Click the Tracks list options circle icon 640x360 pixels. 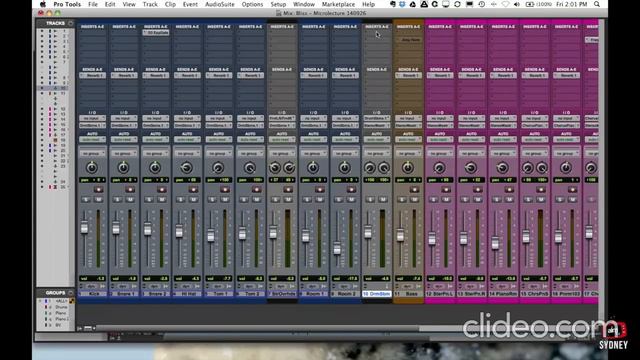(71, 23)
